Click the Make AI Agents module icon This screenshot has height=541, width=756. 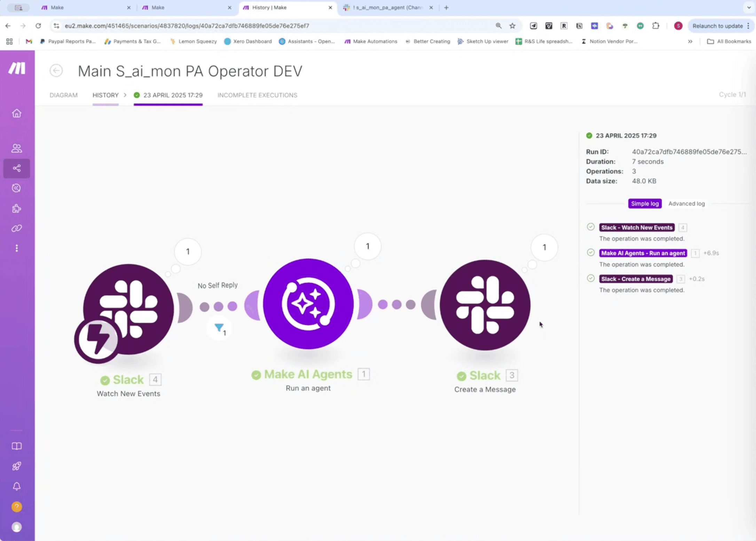click(308, 304)
